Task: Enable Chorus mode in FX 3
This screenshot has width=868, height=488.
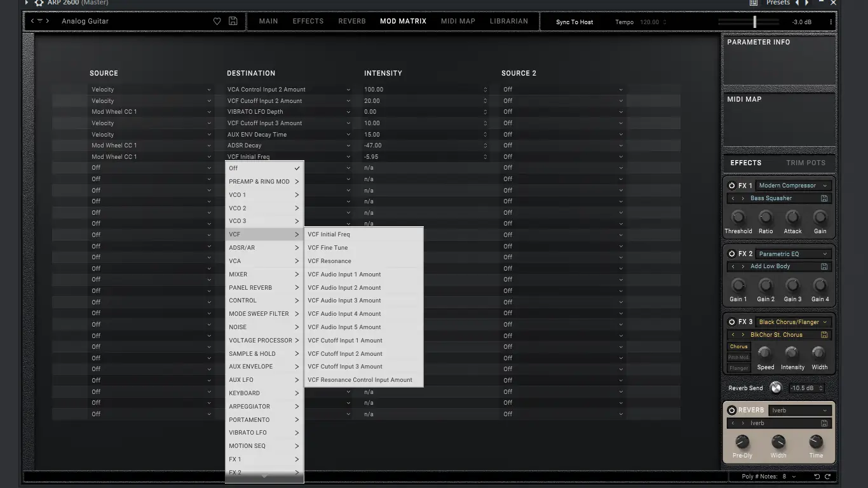Action: 738,347
